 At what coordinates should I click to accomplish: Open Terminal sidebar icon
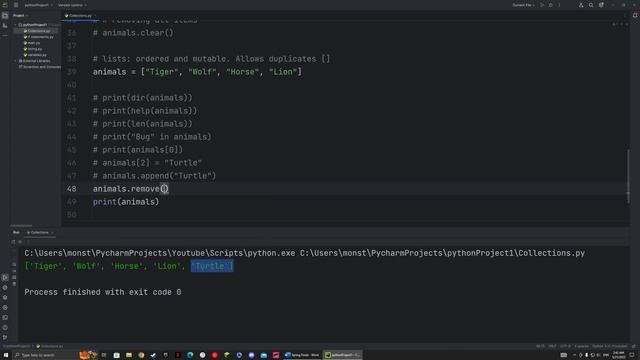[5, 317]
